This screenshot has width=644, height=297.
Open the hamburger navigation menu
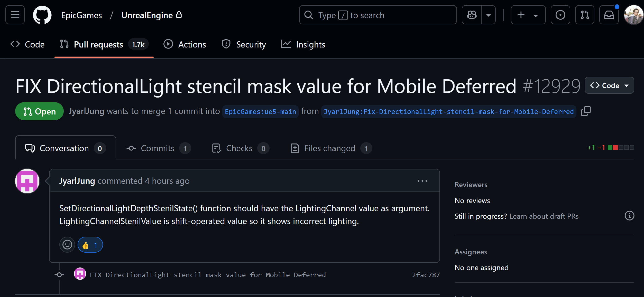[15, 15]
